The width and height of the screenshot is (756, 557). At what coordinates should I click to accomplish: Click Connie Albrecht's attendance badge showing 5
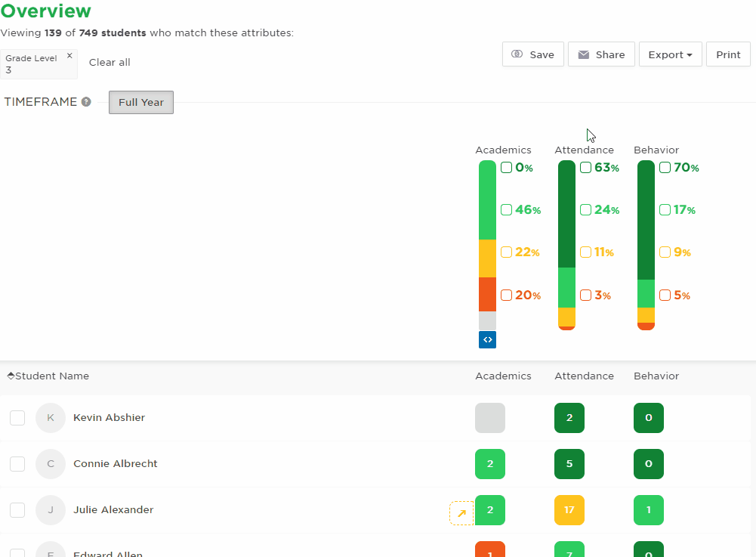[x=569, y=464]
